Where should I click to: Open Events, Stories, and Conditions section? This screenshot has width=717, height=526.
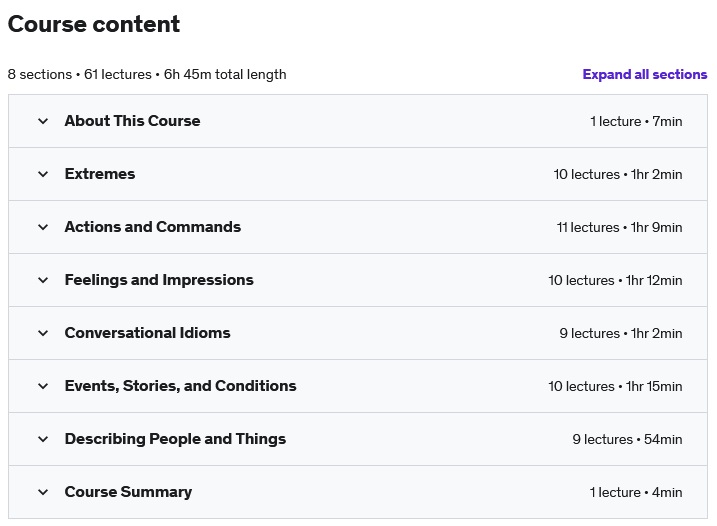180,386
